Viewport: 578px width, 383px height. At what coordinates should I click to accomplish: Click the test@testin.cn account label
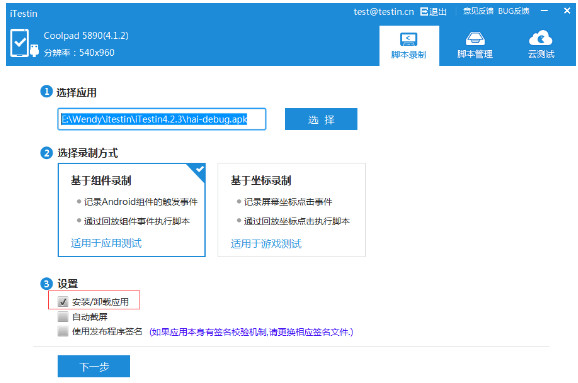tap(384, 12)
